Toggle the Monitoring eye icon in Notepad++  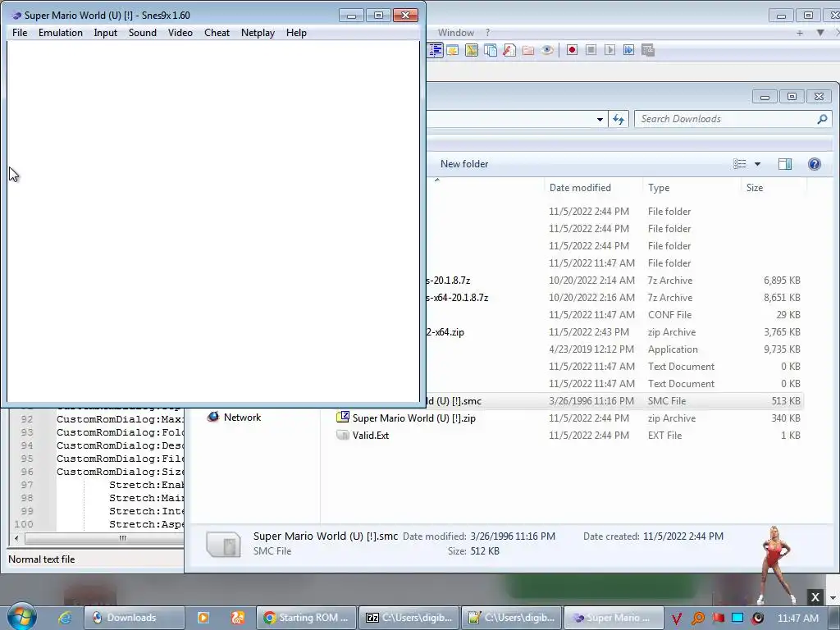tap(547, 50)
